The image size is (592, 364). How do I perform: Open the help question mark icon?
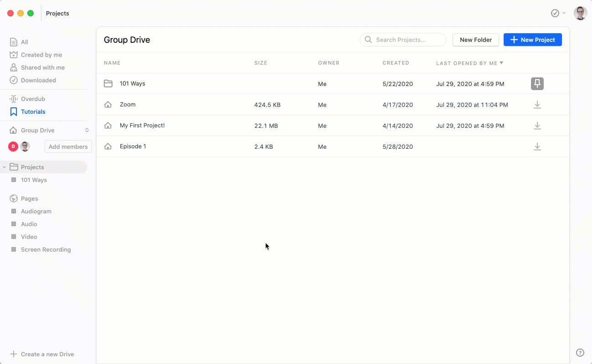tap(580, 353)
